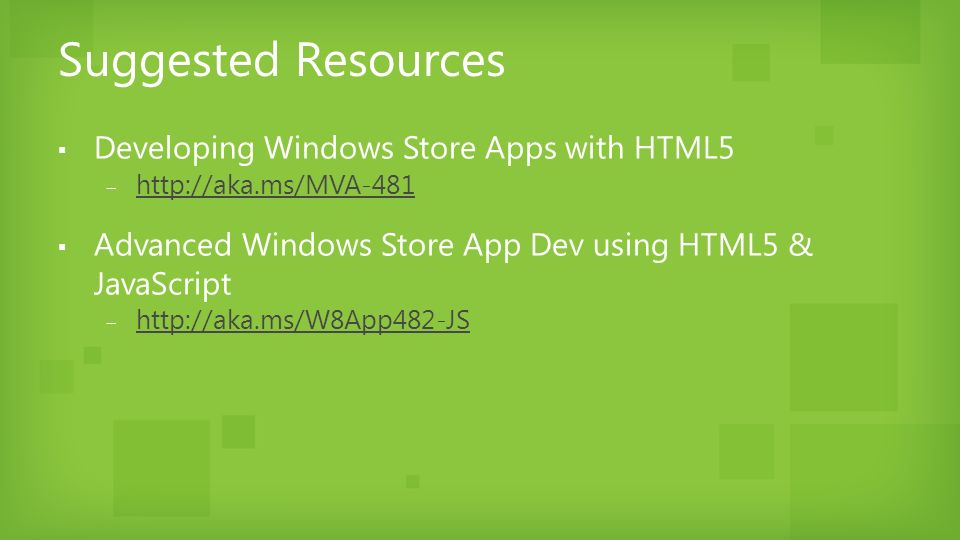Select 'Advanced Windows Store App Dev using HTML5 &' line
960x540 pixels.
tap(454, 245)
